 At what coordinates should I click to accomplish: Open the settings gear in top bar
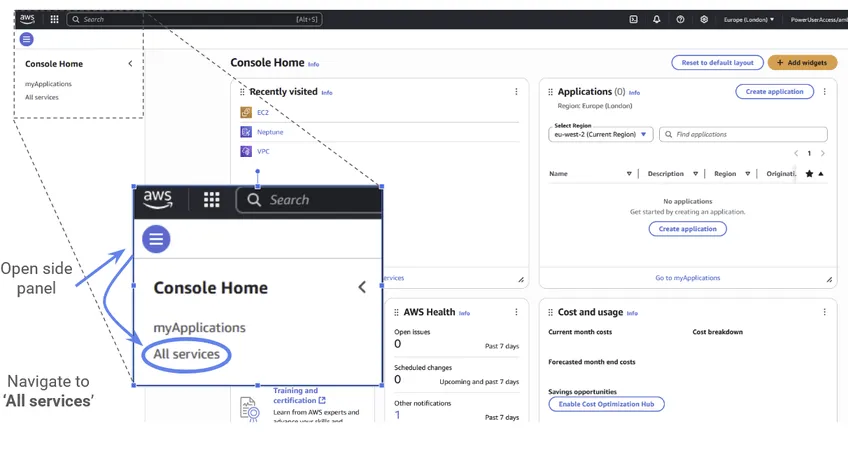704,19
